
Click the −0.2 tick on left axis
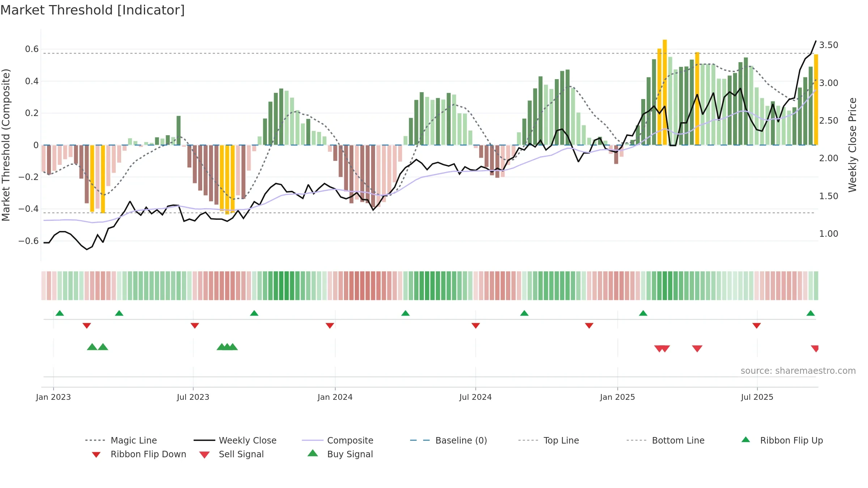point(29,177)
